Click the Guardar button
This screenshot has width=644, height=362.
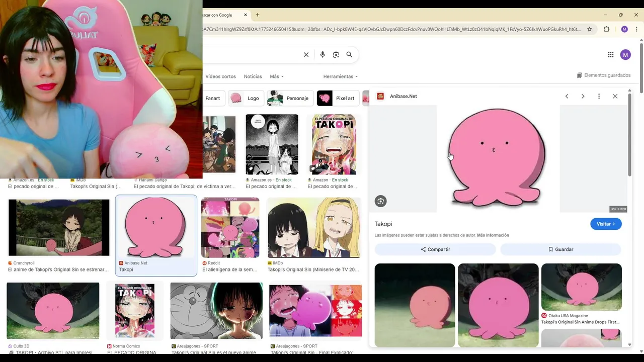click(560, 249)
